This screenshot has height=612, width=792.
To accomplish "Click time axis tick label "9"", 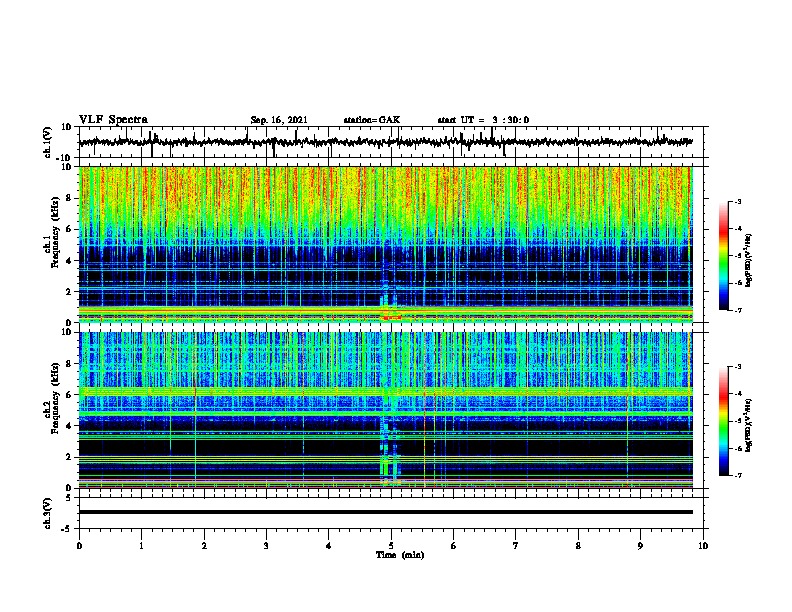I will coord(640,546).
